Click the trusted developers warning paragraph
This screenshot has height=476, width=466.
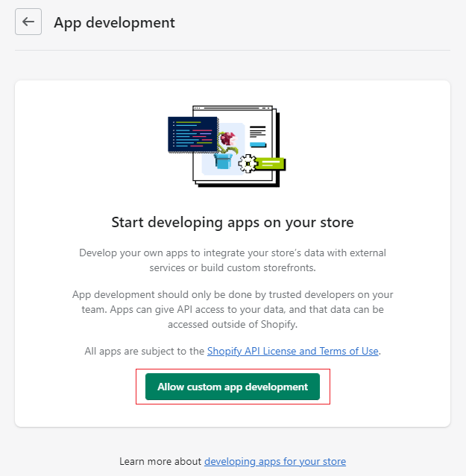(x=233, y=309)
